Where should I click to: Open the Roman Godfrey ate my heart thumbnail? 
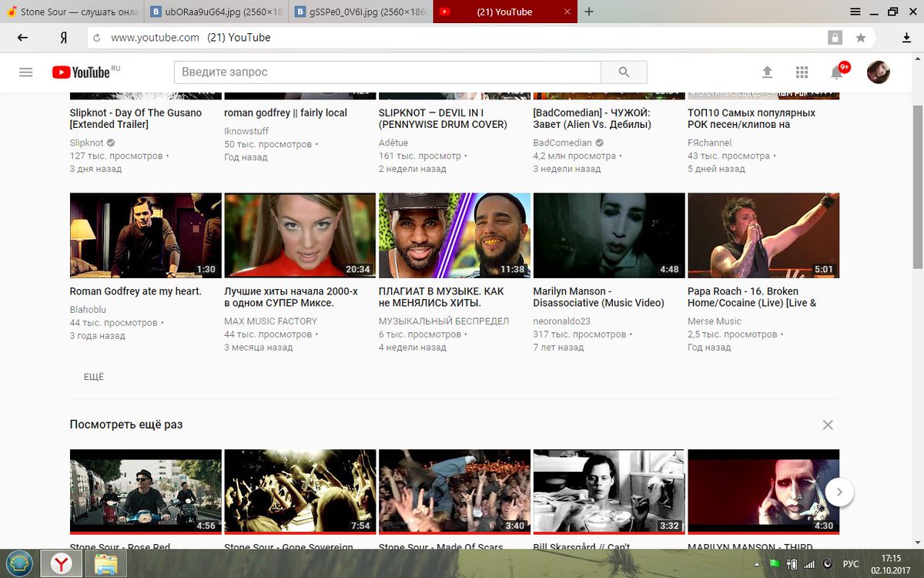(146, 235)
